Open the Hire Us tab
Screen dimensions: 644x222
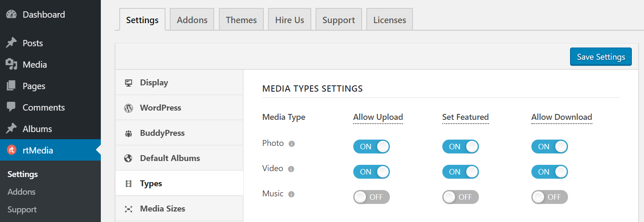pos(289,19)
